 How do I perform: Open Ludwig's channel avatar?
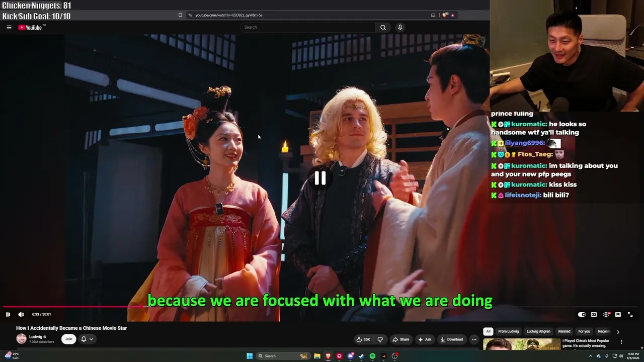pos(21,339)
